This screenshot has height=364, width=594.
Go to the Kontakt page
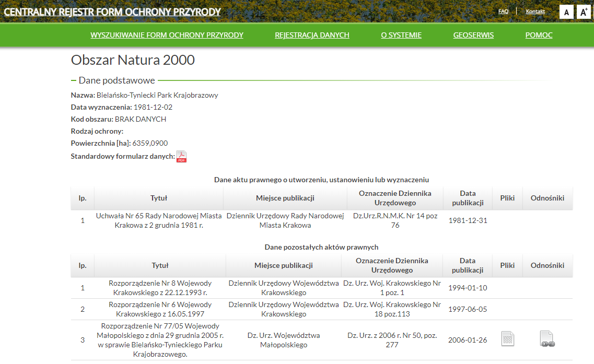pyautogui.click(x=535, y=11)
